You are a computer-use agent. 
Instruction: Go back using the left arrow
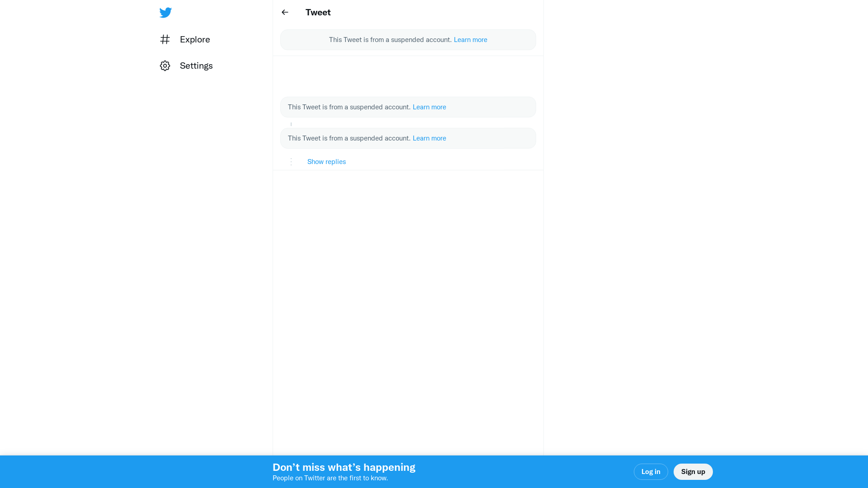tap(285, 12)
